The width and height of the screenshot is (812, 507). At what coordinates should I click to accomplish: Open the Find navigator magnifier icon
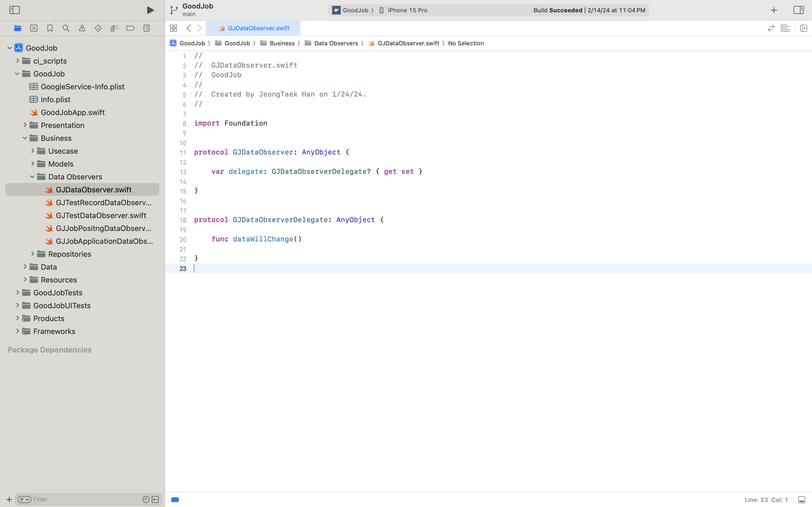click(x=66, y=28)
